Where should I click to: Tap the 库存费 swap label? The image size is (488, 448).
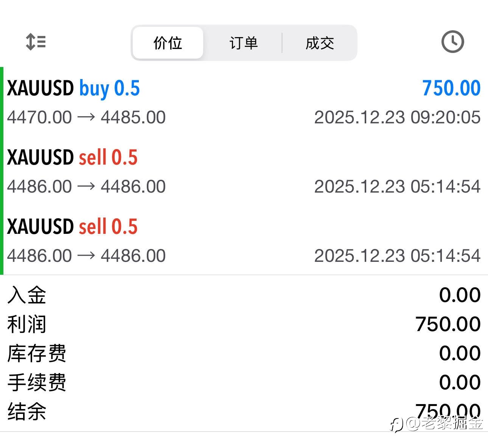point(37,353)
